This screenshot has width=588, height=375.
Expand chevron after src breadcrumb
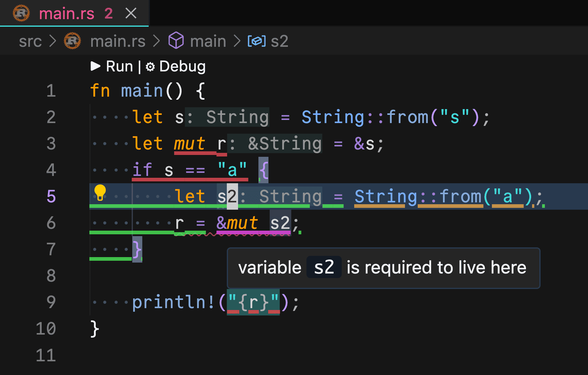pos(53,41)
